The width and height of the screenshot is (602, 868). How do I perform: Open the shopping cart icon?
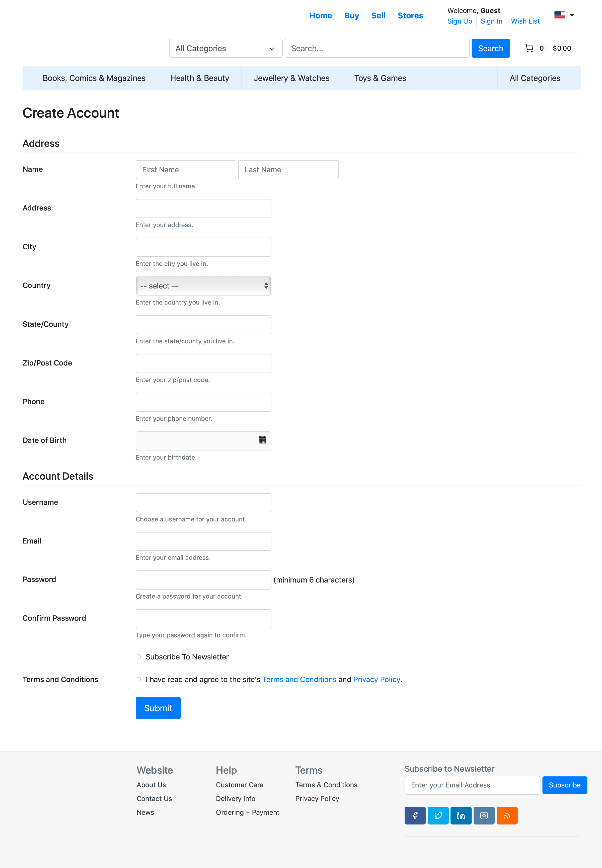tap(529, 48)
